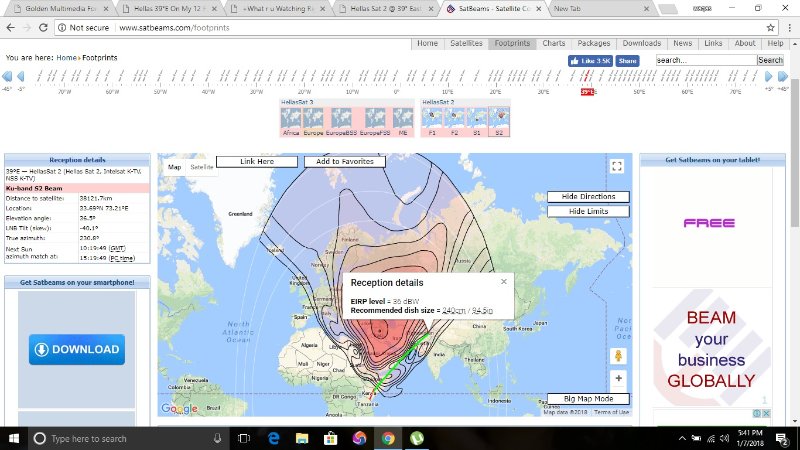The height and width of the screenshot is (450, 800).
Task: Close the Reception details popup
Action: pos(504,282)
